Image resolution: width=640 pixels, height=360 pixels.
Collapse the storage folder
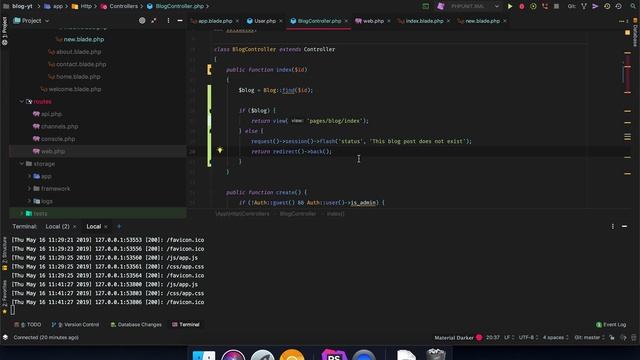(22, 164)
